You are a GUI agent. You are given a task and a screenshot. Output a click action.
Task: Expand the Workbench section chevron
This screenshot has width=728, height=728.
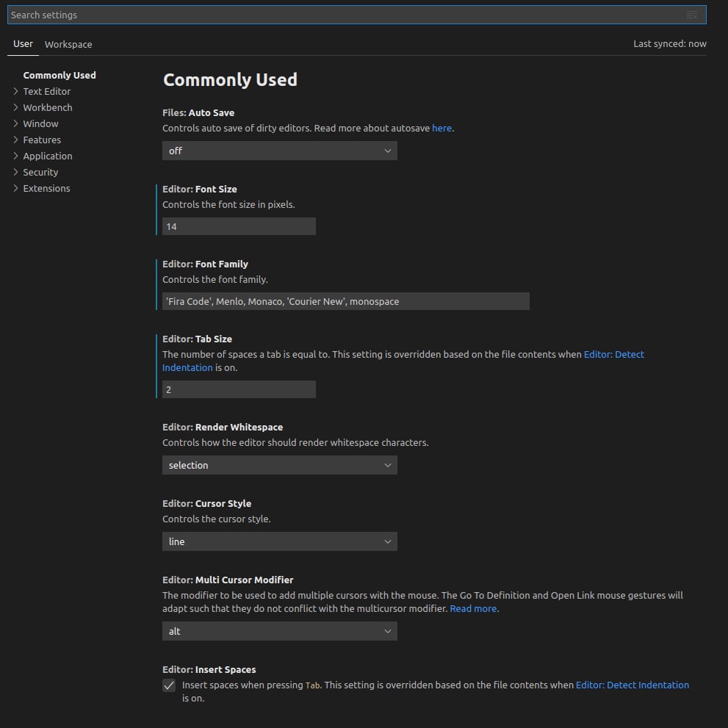15,107
